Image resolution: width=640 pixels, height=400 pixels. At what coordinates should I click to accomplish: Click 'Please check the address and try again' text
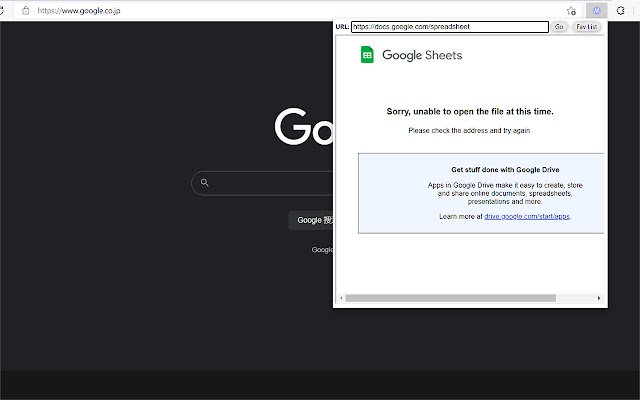tap(469, 131)
